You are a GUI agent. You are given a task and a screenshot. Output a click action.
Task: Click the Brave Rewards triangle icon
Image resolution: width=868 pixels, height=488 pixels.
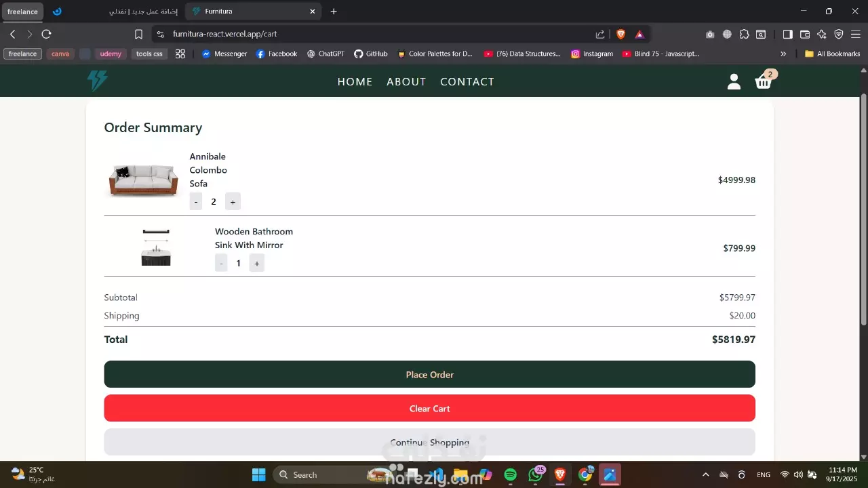pyautogui.click(x=639, y=34)
